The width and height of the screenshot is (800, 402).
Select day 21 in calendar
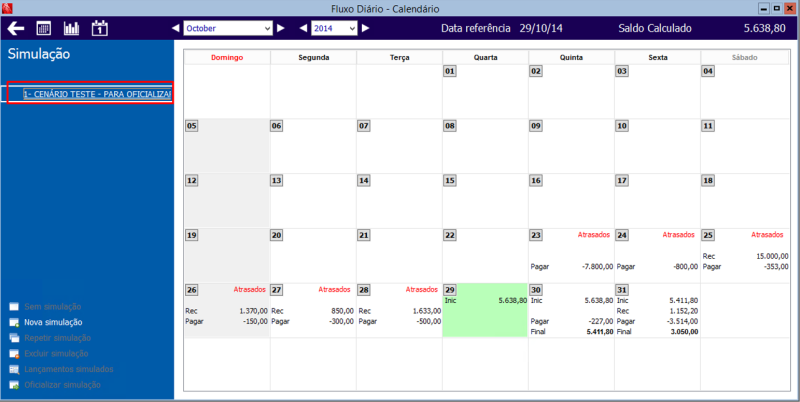tap(364, 235)
